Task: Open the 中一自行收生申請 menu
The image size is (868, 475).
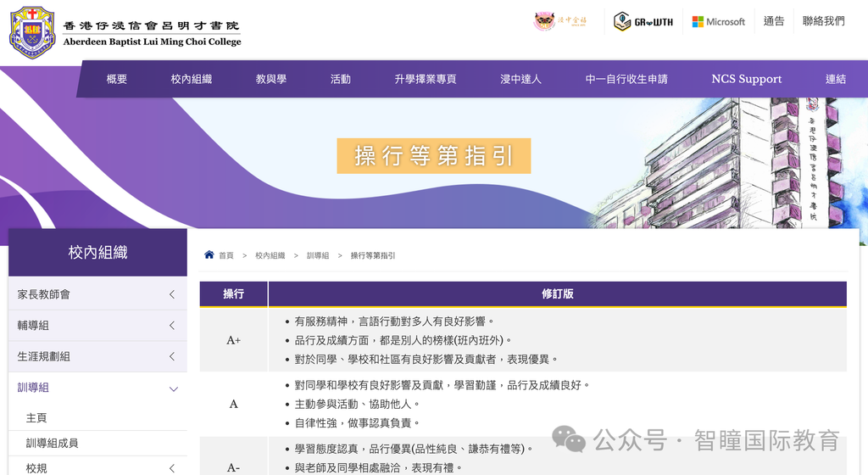Action: (626, 79)
